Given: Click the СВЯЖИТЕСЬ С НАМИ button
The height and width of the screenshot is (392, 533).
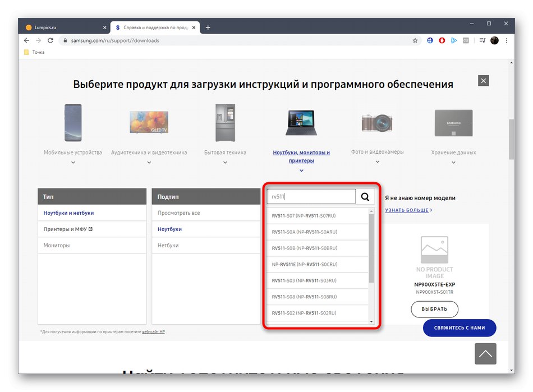Looking at the screenshot, I should (x=460, y=328).
